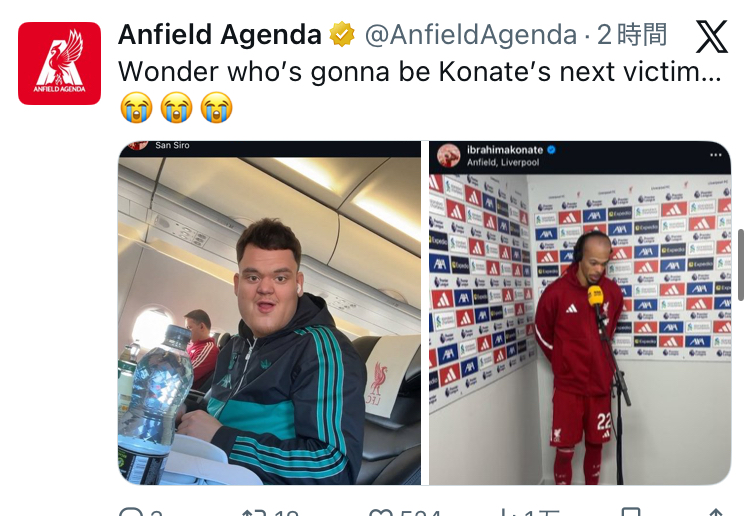Open the view-count bar chart icon
Image resolution: width=750 pixels, height=516 pixels.
click(507, 513)
